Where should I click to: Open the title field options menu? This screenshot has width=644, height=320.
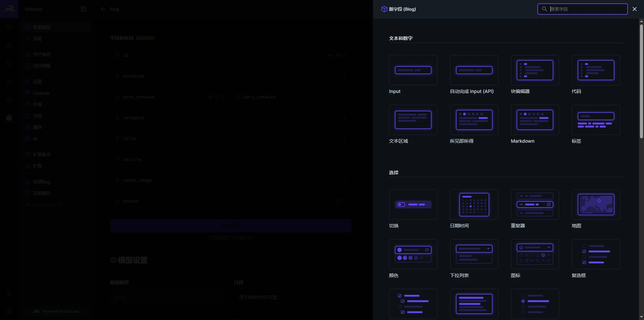point(344,139)
